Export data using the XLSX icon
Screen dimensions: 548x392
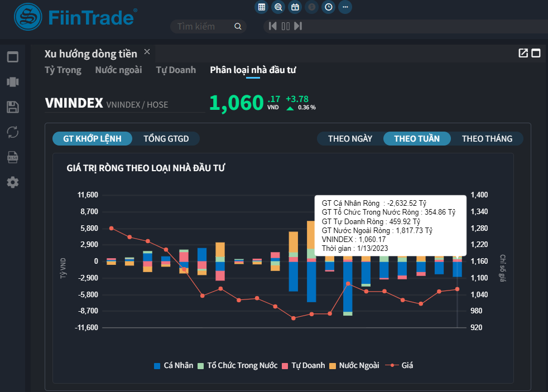(x=12, y=157)
